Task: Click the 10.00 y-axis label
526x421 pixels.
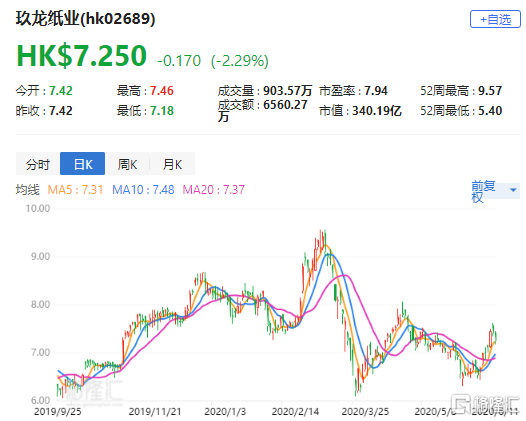Action: [38, 208]
